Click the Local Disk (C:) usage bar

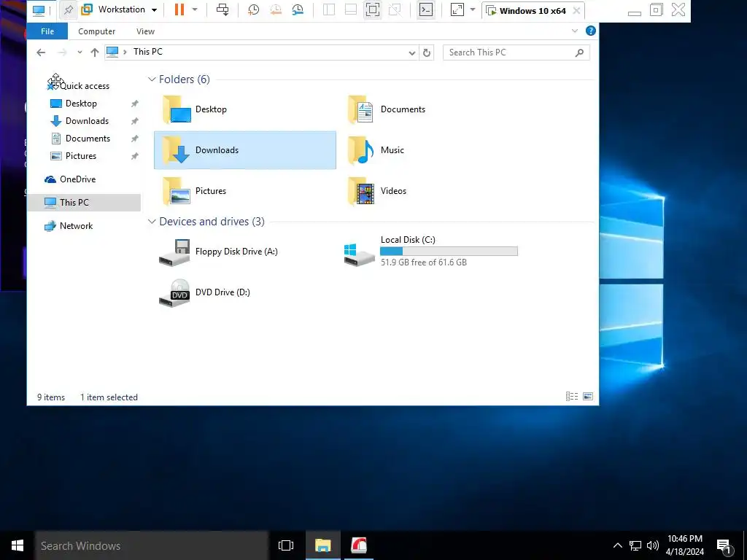(x=449, y=252)
